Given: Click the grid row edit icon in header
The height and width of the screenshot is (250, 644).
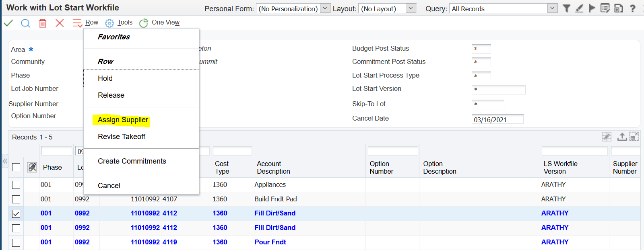Looking at the screenshot, I should pos(32,167).
